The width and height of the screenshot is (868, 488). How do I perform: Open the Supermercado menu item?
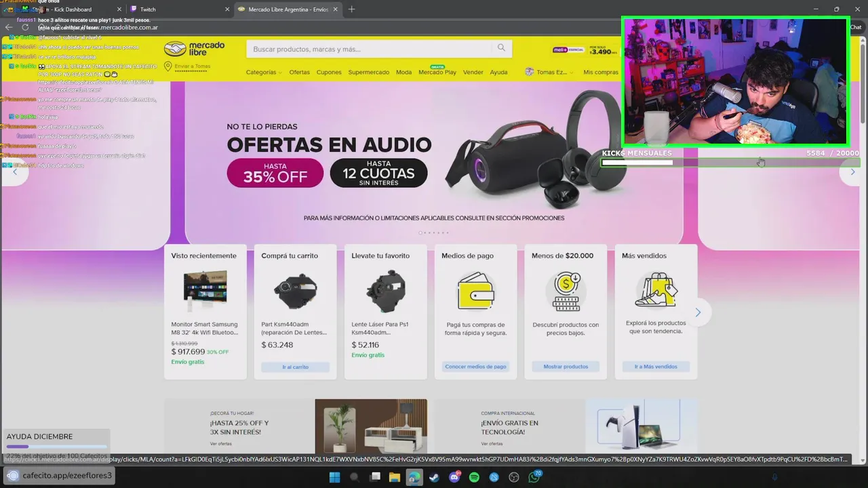[369, 72]
